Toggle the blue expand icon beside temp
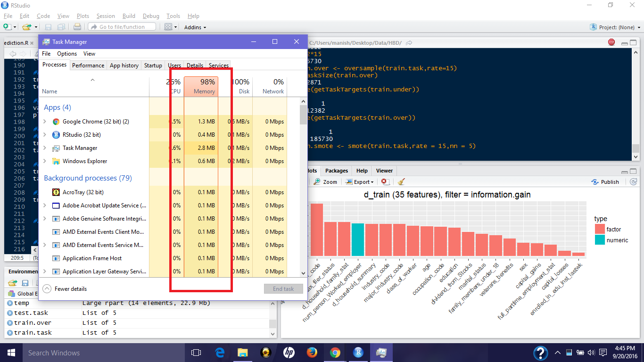Screen dimensions: 644x362 pyautogui.click(x=9, y=303)
